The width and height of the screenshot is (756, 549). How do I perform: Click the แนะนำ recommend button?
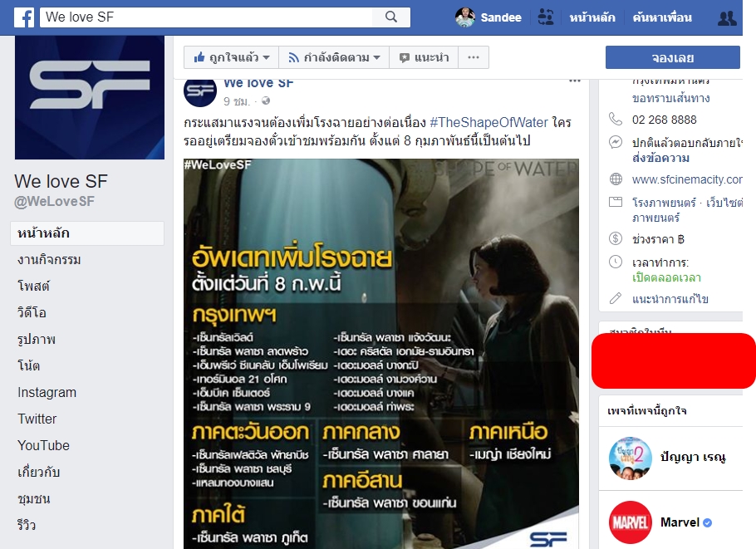(424, 57)
